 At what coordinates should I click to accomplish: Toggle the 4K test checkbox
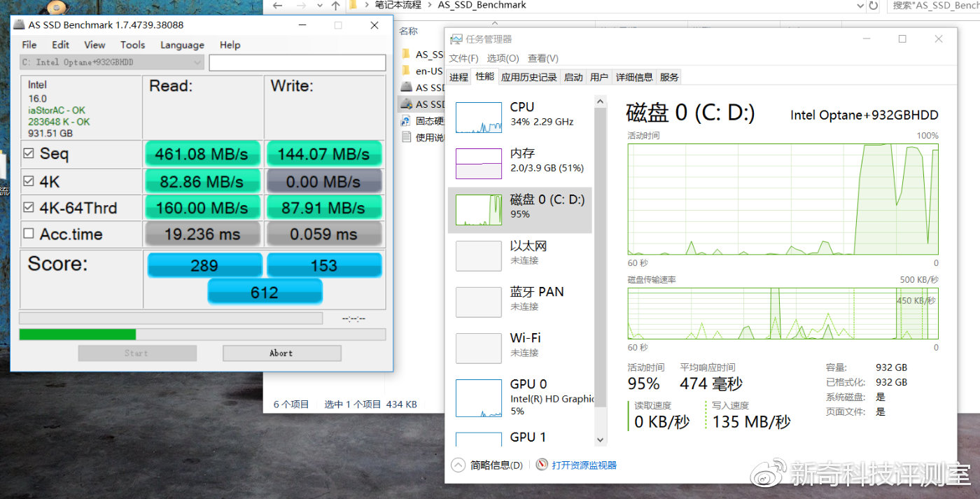click(x=29, y=181)
